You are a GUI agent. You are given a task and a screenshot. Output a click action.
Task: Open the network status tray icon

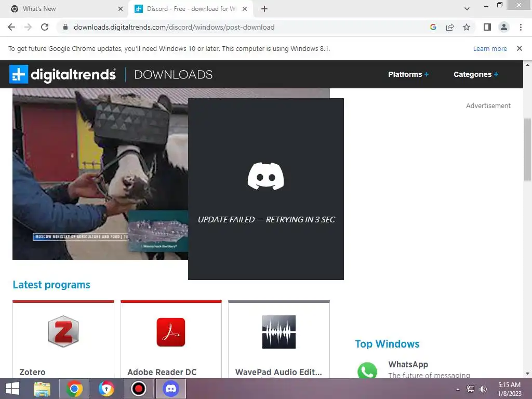[x=471, y=389]
